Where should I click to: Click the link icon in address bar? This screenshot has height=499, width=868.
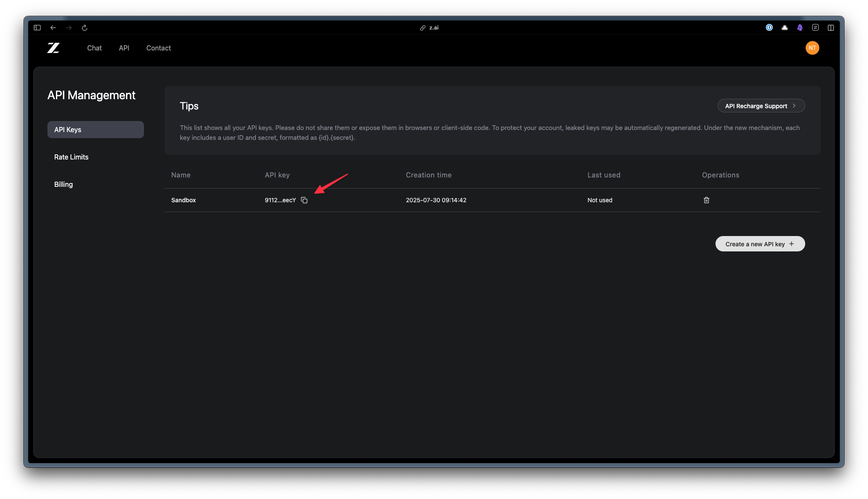coord(422,28)
